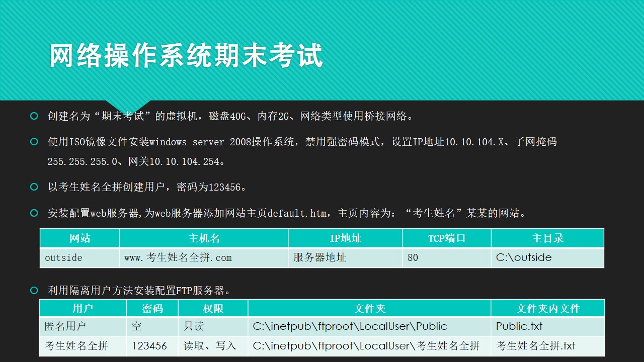644x362 pixels.
Task: Click the 网站 table header
Action: [79, 238]
